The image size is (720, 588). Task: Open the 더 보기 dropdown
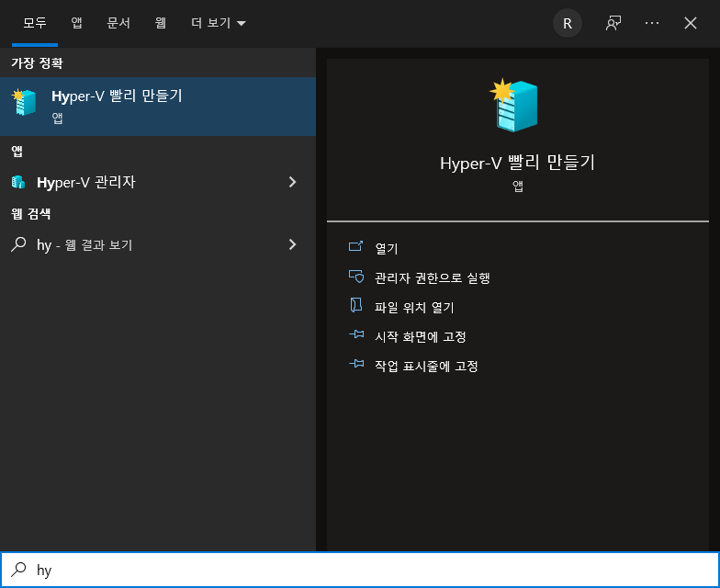click(219, 23)
